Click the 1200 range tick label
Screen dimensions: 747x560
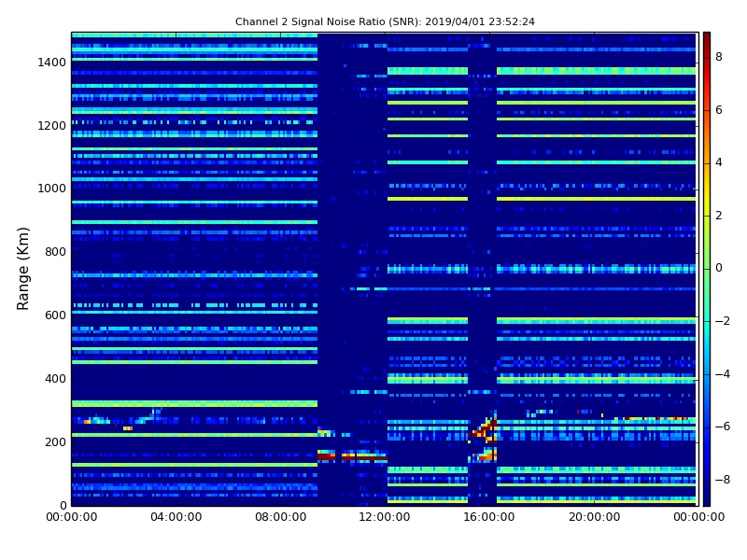coord(52,126)
